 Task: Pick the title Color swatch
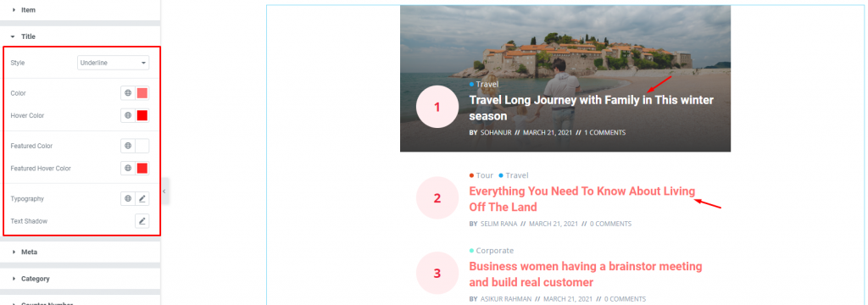tap(142, 93)
